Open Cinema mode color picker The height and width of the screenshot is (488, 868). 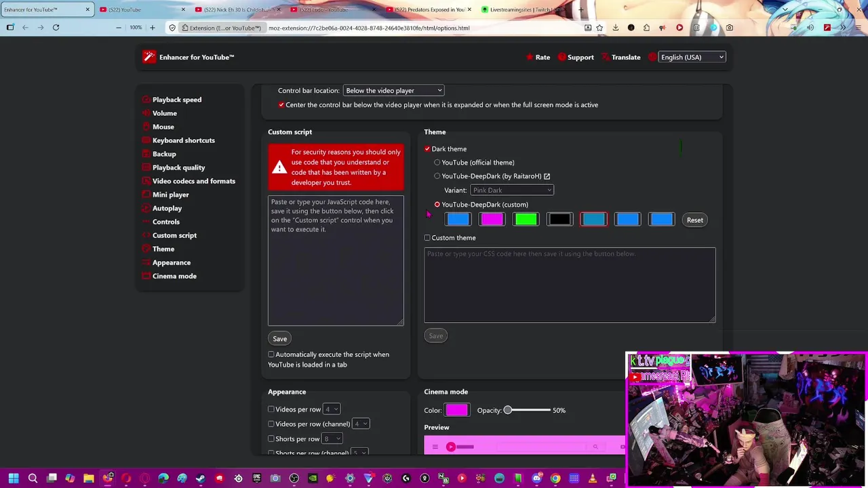(456, 410)
